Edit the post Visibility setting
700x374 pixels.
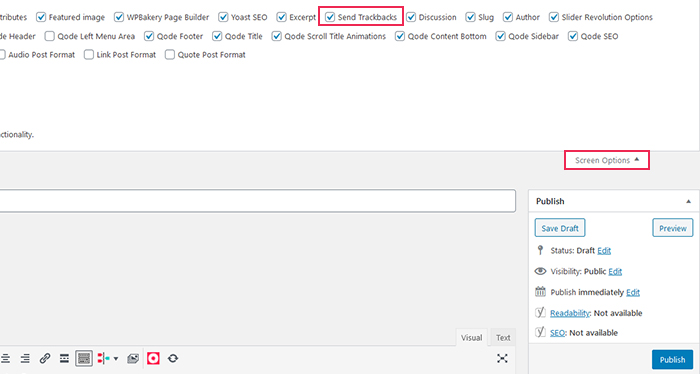[x=615, y=271]
